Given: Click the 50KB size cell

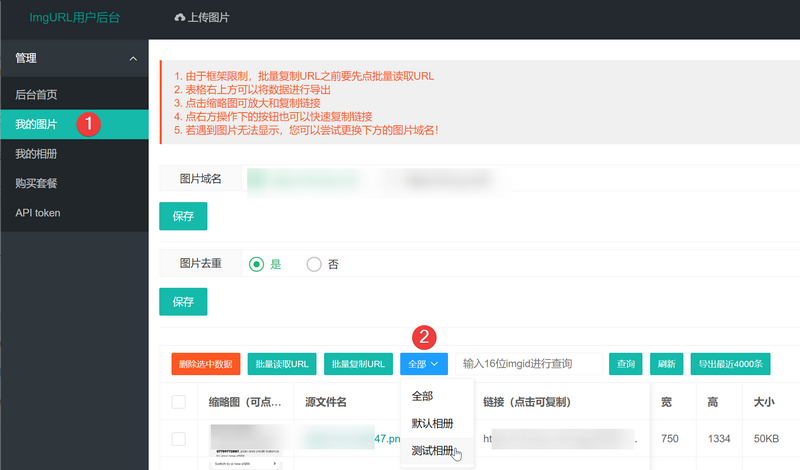Looking at the screenshot, I should (x=766, y=439).
